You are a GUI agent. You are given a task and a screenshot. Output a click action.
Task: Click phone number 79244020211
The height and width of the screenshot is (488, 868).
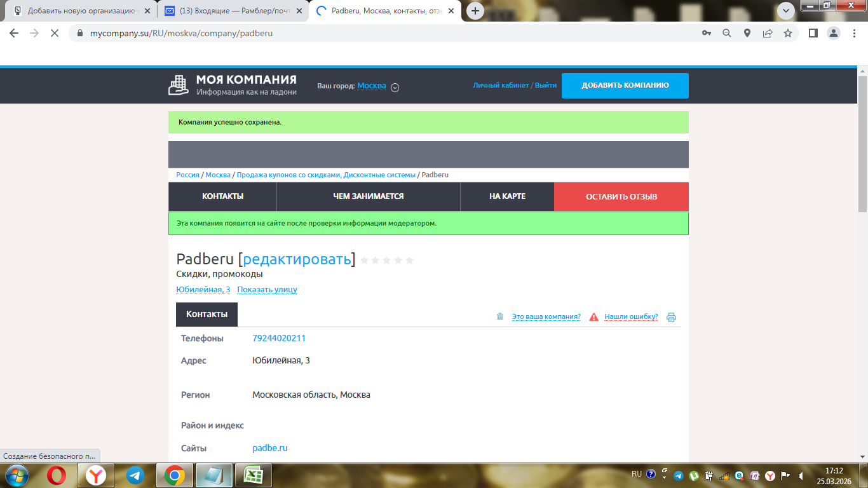279,338
